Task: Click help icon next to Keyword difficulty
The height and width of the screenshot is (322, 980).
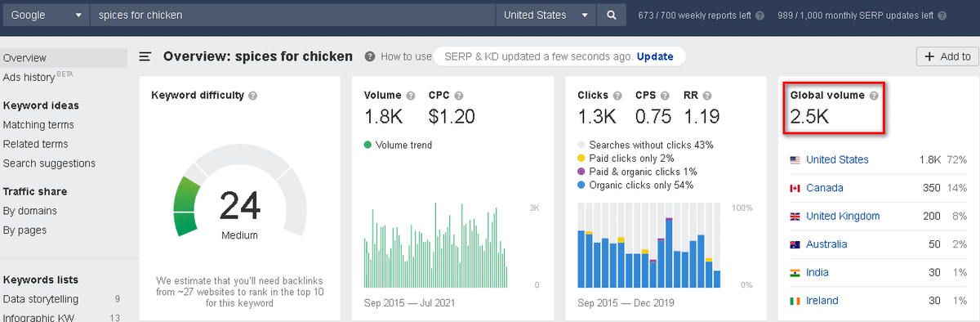Action: 253,96
